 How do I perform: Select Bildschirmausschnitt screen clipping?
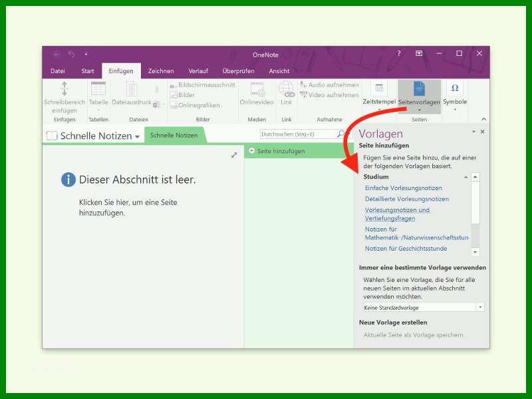point(203,85)
